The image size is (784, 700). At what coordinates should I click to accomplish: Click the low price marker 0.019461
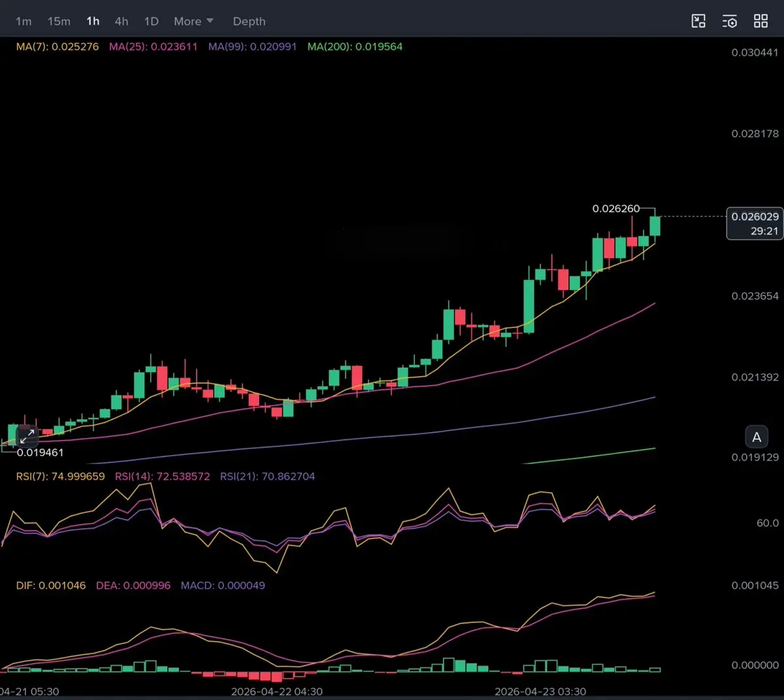click(41, 452)
